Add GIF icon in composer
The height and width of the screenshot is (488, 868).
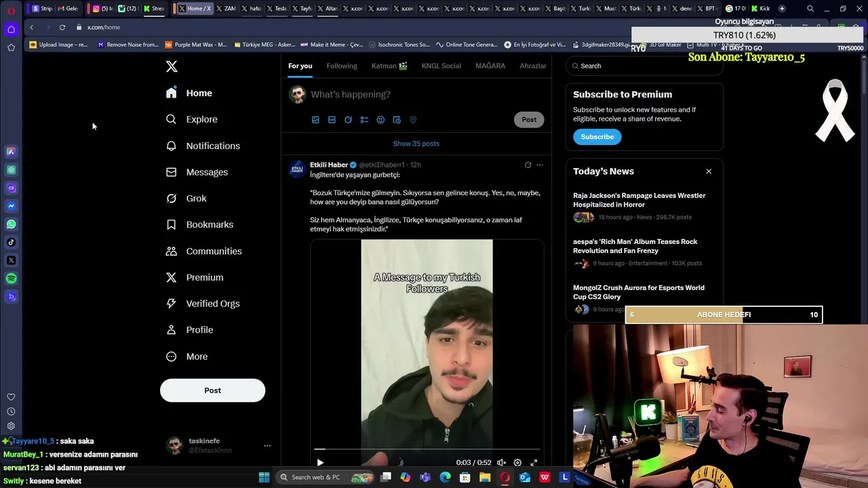pos(332,120)
